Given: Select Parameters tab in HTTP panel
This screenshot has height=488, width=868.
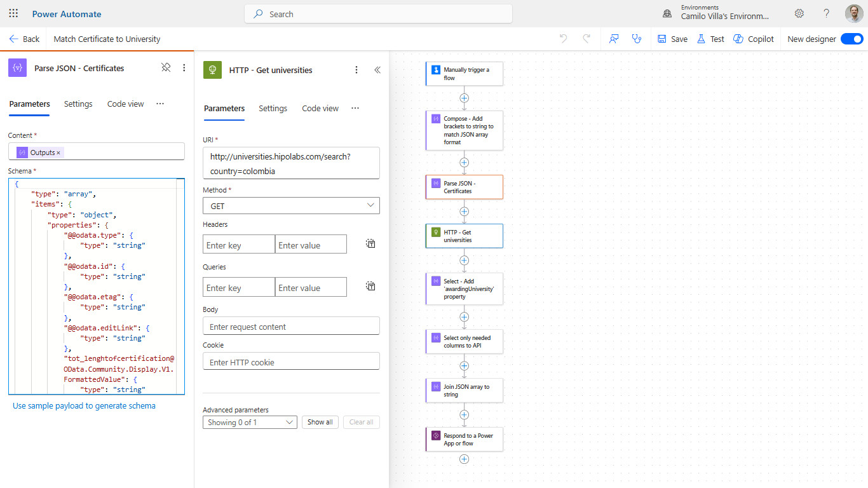Looking at the screenshot, I should click(x=224, y=108).
